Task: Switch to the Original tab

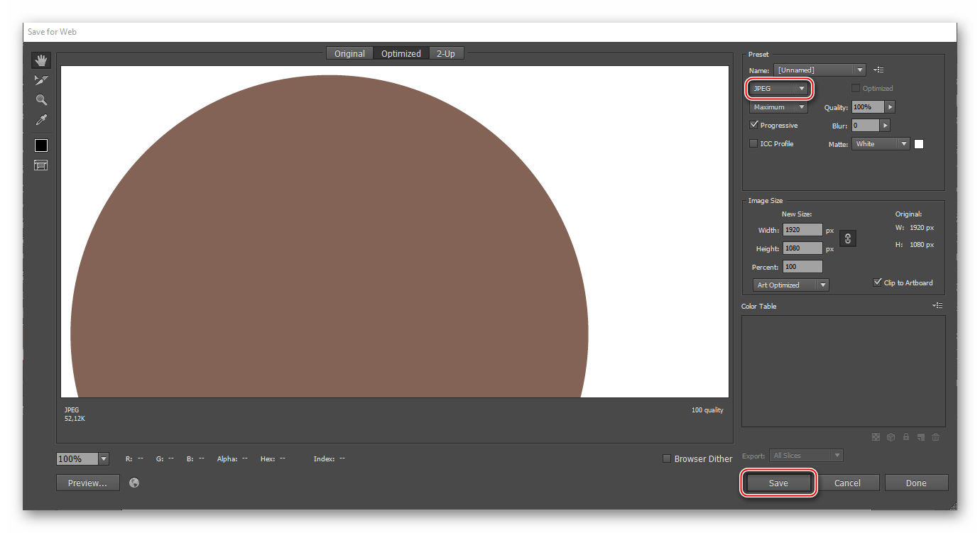Action: pyautogui.click(x=350, y=53)
